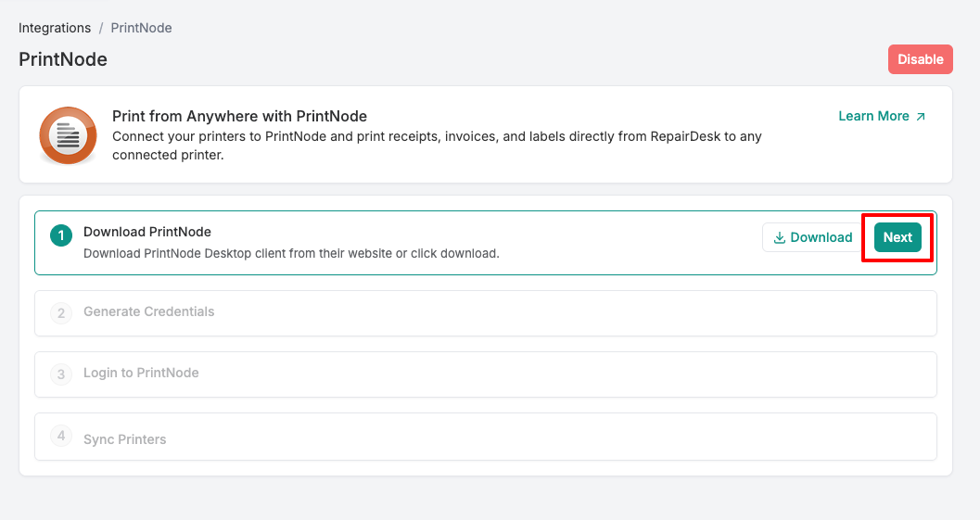Click the step 2 number circle
The image size is (980, 520).
point(61,313)
